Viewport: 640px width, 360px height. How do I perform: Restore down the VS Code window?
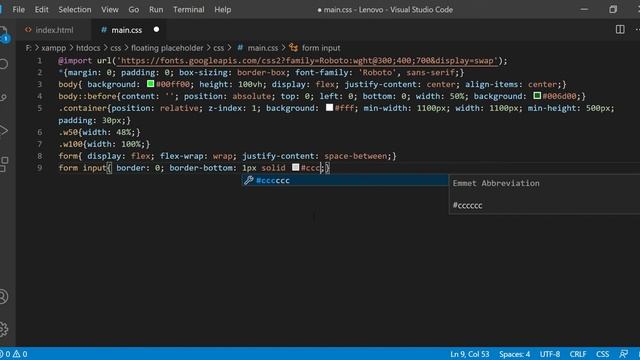(613, 9)
